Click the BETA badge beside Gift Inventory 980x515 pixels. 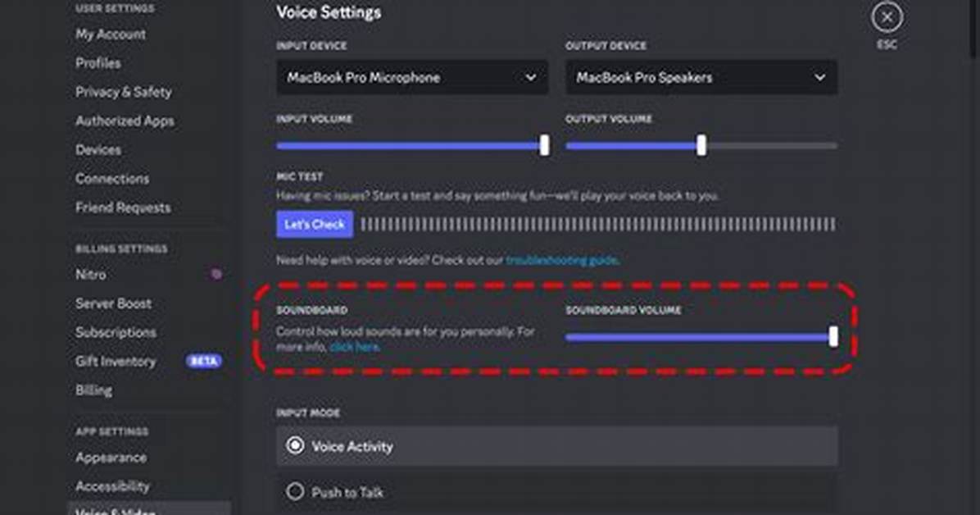pyautogui.click(x=204, y=361)
